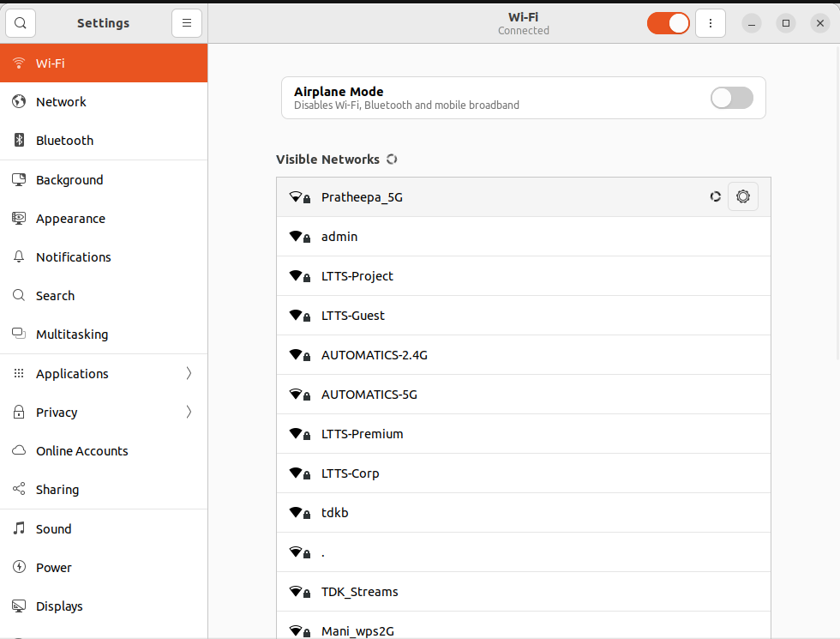Switch to the Background settings panel
The height and width of the screenshot is (639, 840).
(69, 180)
